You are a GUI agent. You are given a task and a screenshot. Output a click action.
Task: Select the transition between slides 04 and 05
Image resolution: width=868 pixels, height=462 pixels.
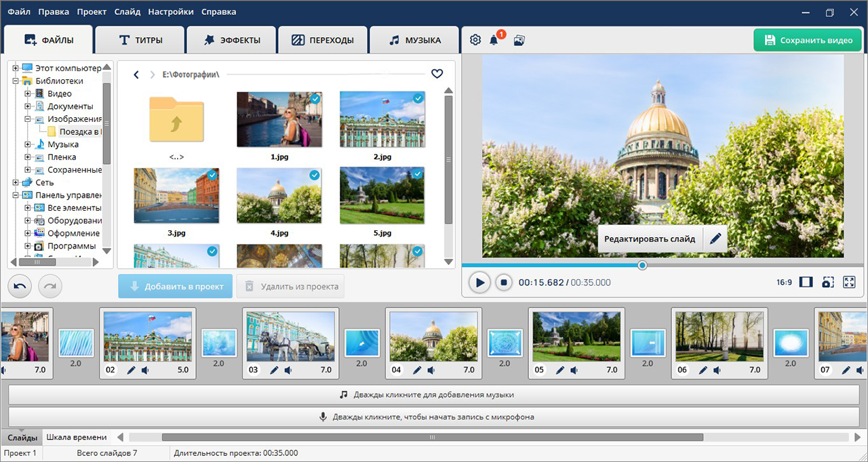[x=505, y=343]
